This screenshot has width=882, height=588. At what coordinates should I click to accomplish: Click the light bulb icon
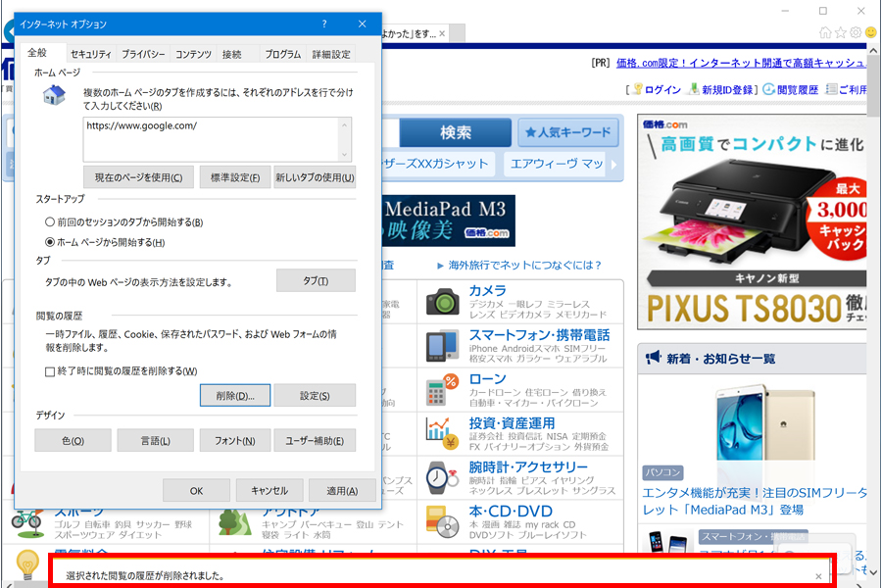[27, 563]
